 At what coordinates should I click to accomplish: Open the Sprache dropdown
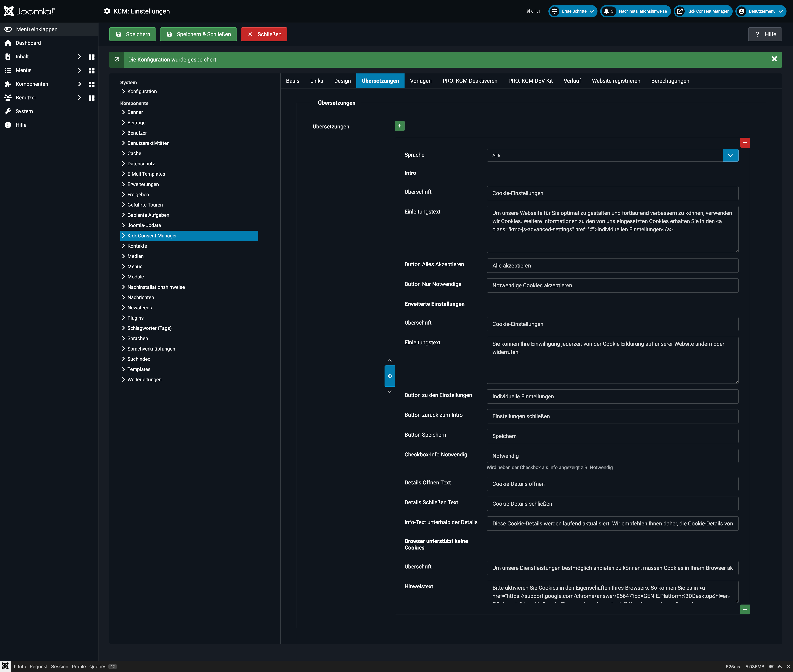tap(612, 155)
